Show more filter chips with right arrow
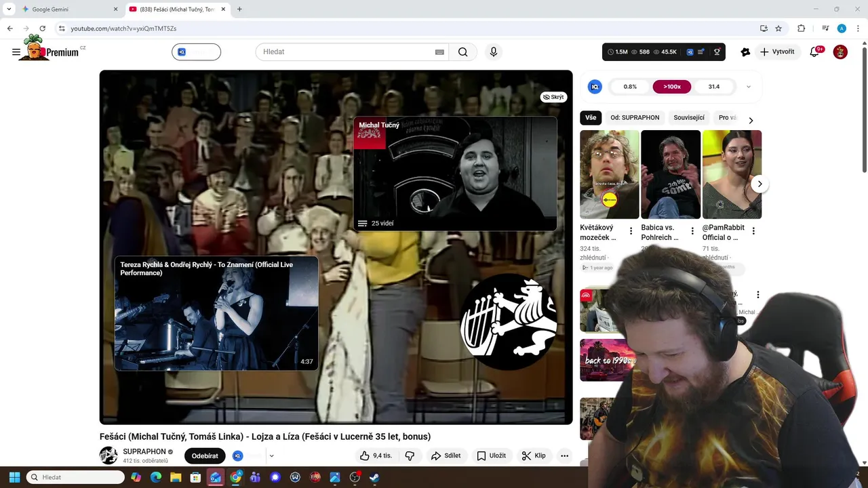The height and width of the screenshot is (488, 868). tap(751, 120)
